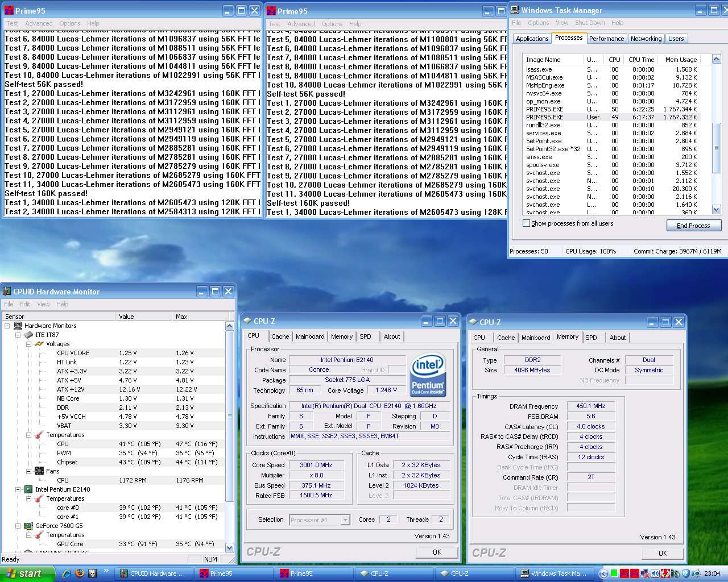Click the Fans icon in the sensor tree

click(x=39, y=471)
